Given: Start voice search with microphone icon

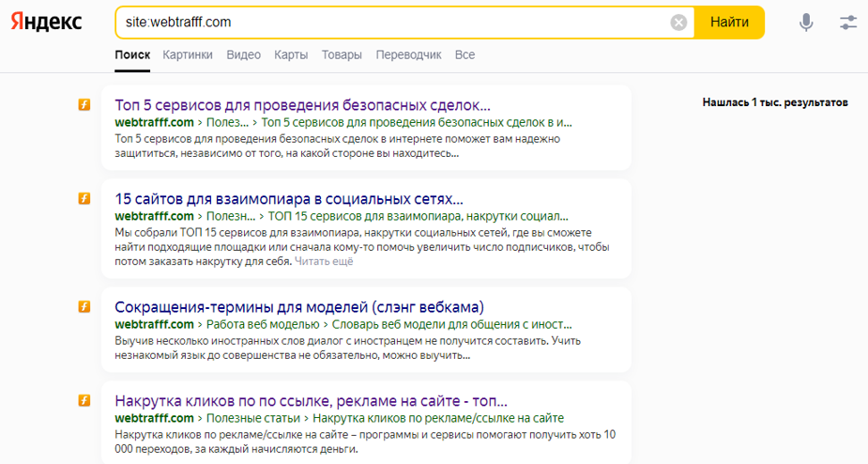Looking at the screenshot, I should (806, 23).
